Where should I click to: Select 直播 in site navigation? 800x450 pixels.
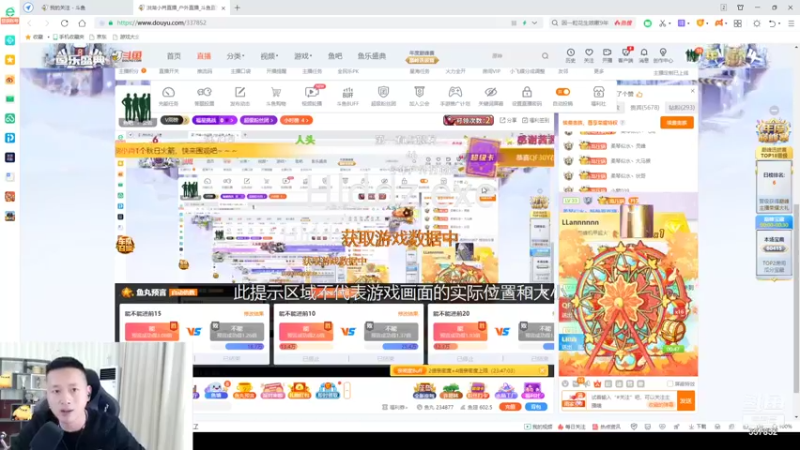(x=204, y=56)
